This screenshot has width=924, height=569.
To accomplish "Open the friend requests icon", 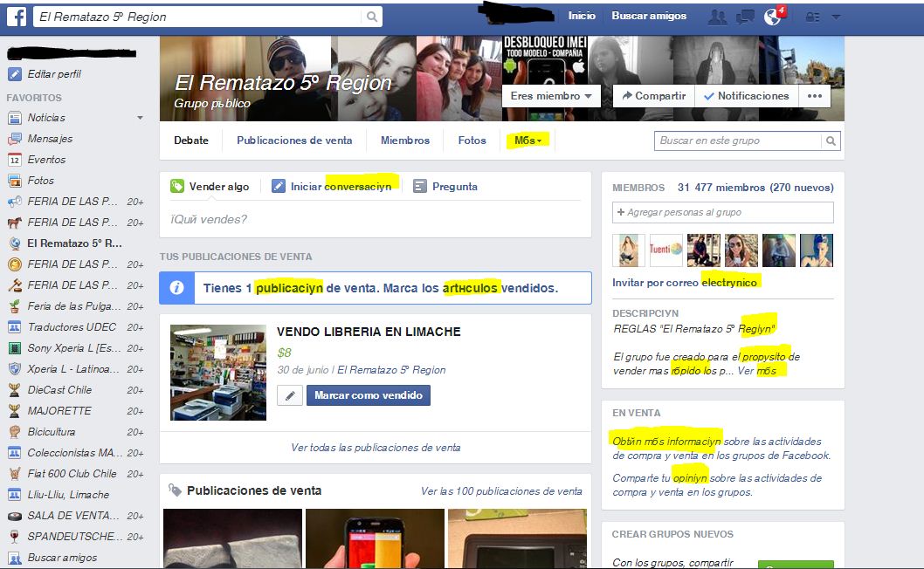I will click(717, 17).
